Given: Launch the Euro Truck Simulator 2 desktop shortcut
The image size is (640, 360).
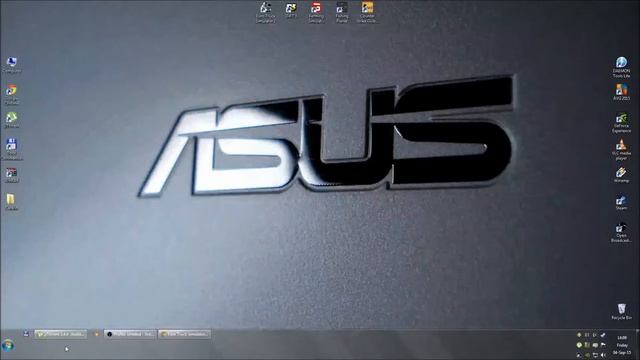Looking at the screenshot, I should click(x=265, y=12).
